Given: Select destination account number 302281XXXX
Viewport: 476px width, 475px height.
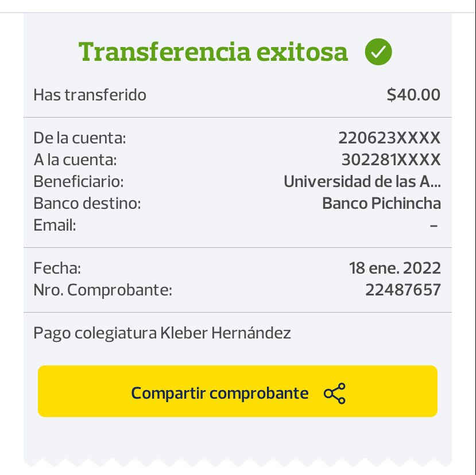Looking at the screenshot, I should tap(390, 159).
